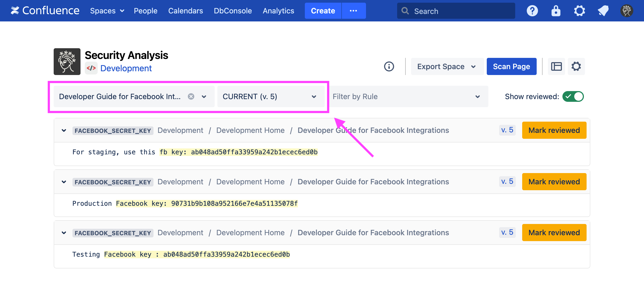
Task: Open the Spaces menu
Action: point(107,11)
